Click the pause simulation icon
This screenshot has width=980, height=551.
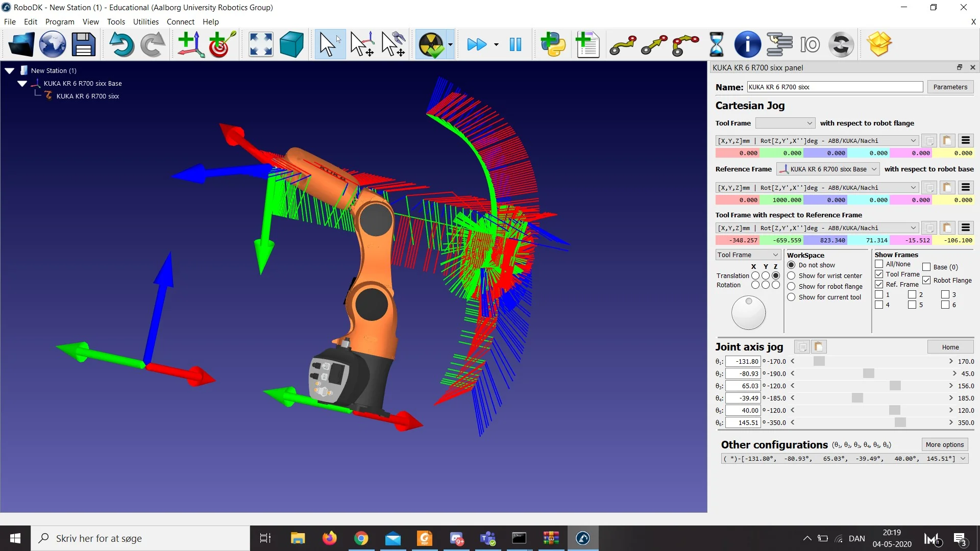(x=516, y=44)
